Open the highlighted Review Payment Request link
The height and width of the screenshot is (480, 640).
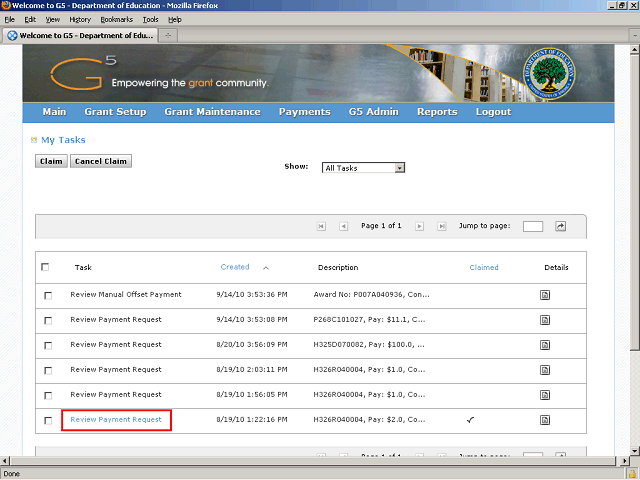click(116, 420)
